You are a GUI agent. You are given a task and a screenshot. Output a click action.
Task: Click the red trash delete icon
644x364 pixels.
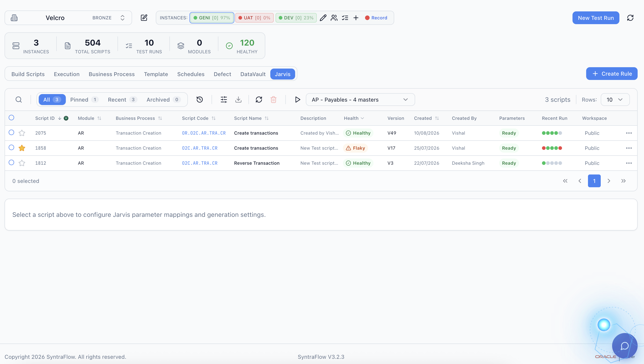pyautogui.click(x=273, y=100)
